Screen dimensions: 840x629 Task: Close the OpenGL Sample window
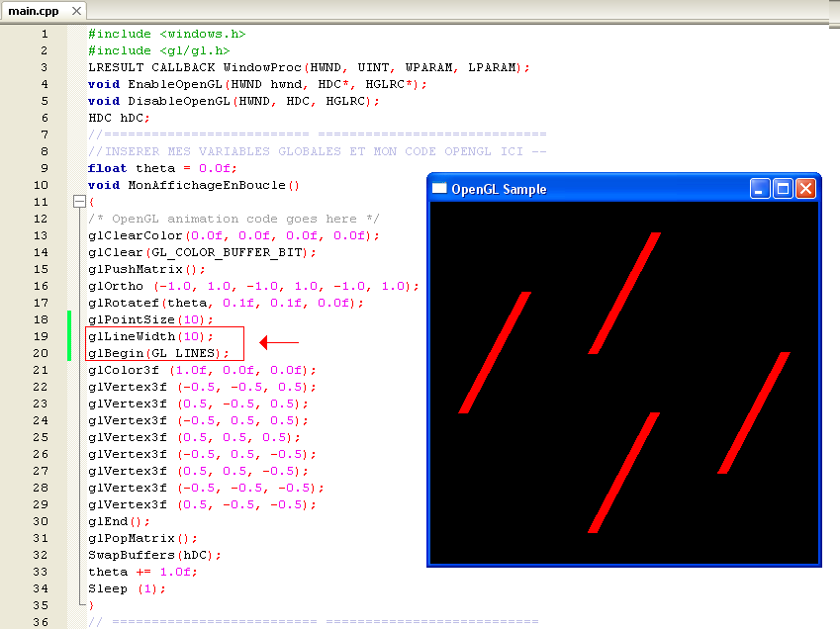[805, 189]
